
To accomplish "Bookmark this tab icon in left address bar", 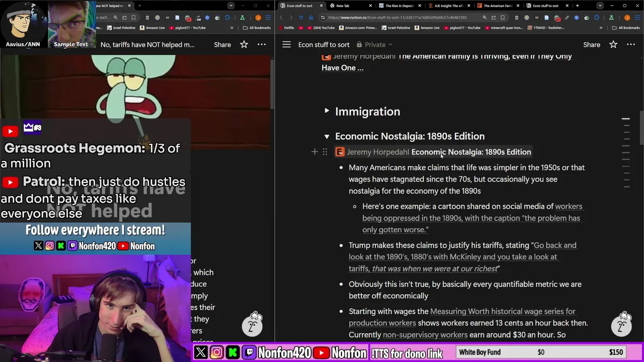I will point(133,18).
